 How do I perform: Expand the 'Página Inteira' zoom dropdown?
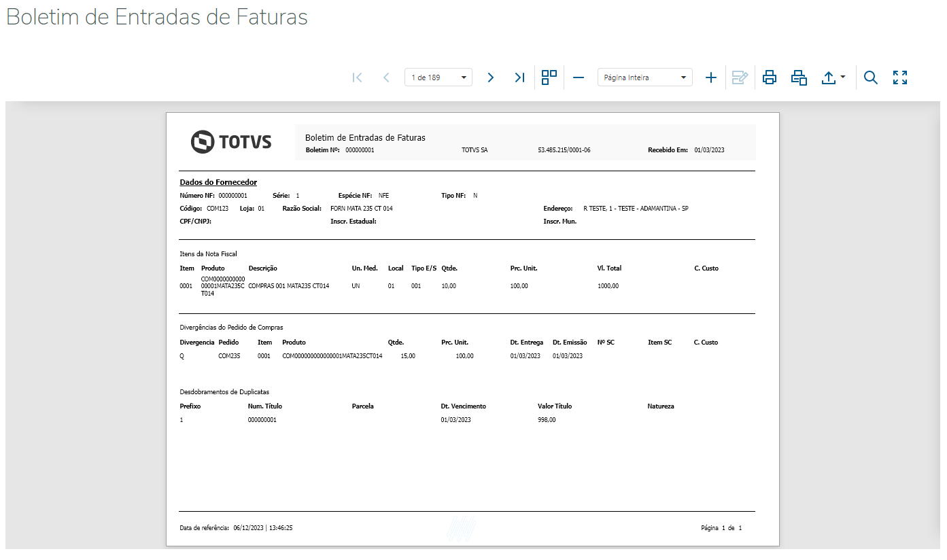644,77
